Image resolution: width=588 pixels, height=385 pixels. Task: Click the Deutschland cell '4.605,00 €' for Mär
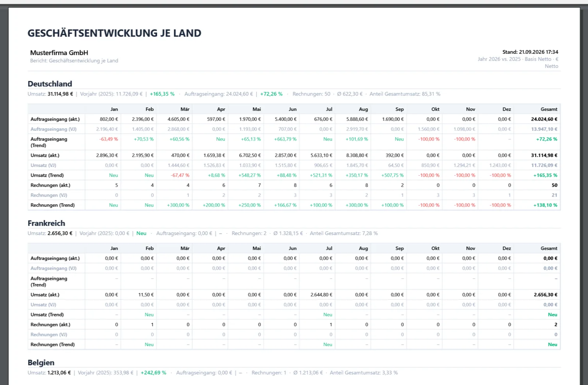[x=179, y=119]
